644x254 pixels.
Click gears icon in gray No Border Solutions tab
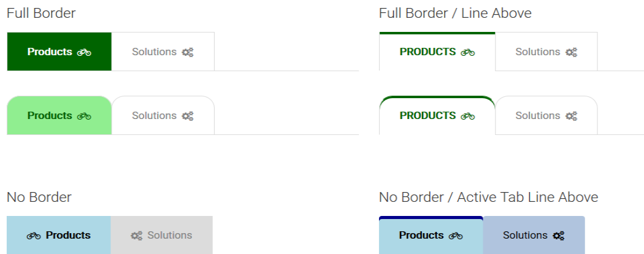136,236
